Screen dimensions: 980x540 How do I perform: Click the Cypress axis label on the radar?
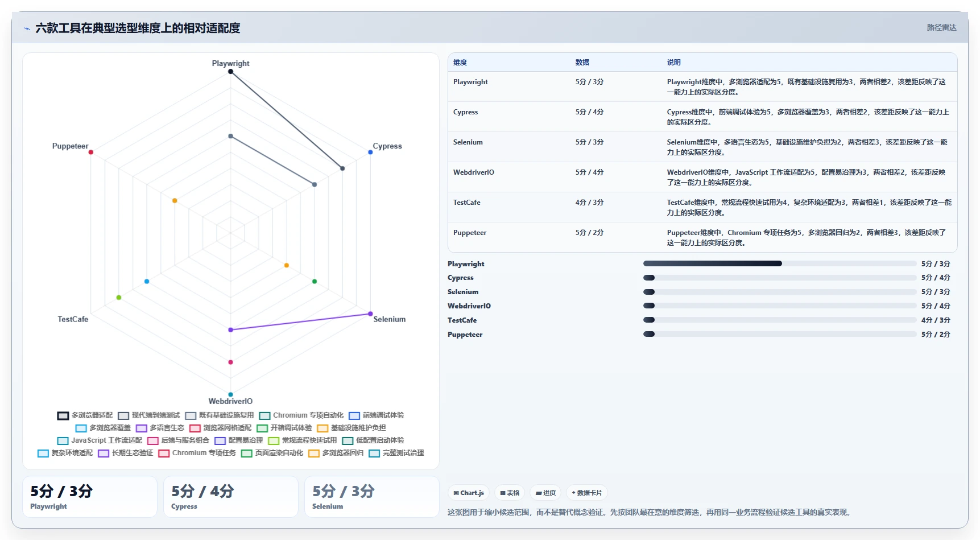387,146
